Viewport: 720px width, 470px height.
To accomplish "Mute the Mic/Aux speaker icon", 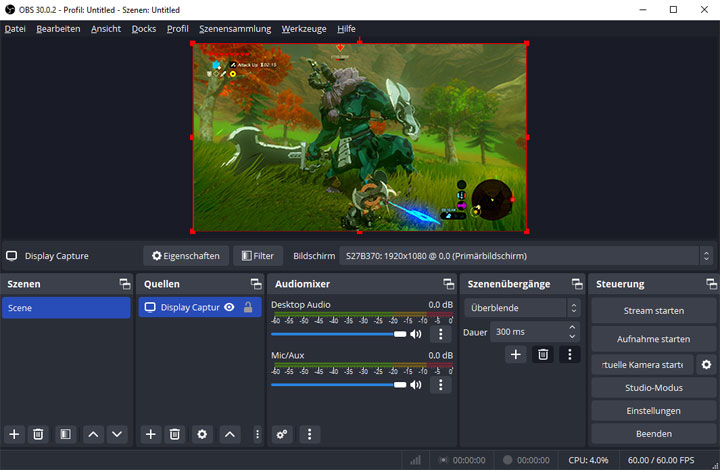I will (x=416, y=384).
